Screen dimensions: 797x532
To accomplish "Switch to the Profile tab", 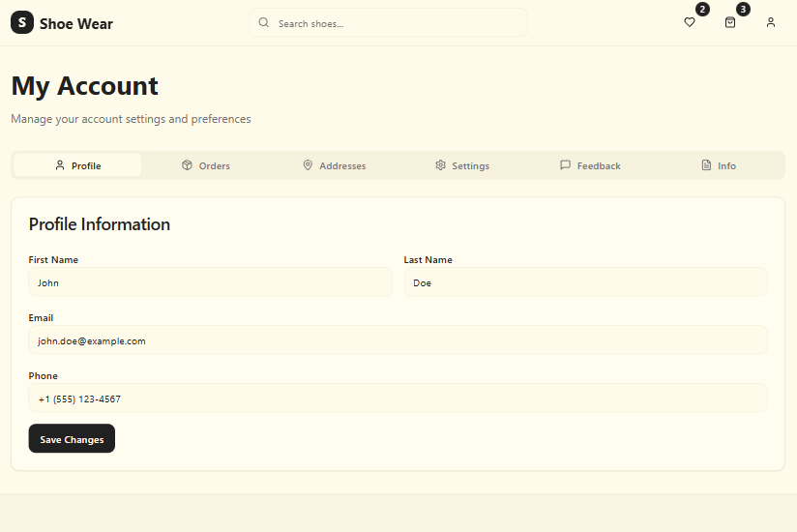I will [x=77, y=165].
